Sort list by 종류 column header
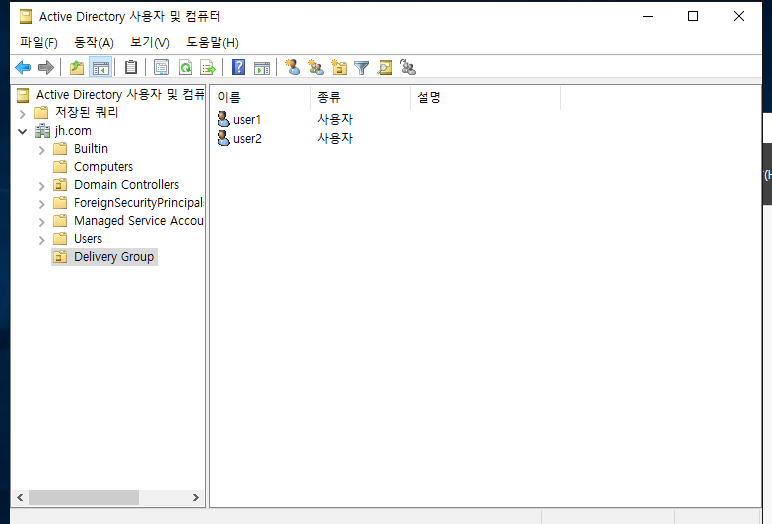Image resolution: width=772 pixels, height=524 pixels. point(360,97)
